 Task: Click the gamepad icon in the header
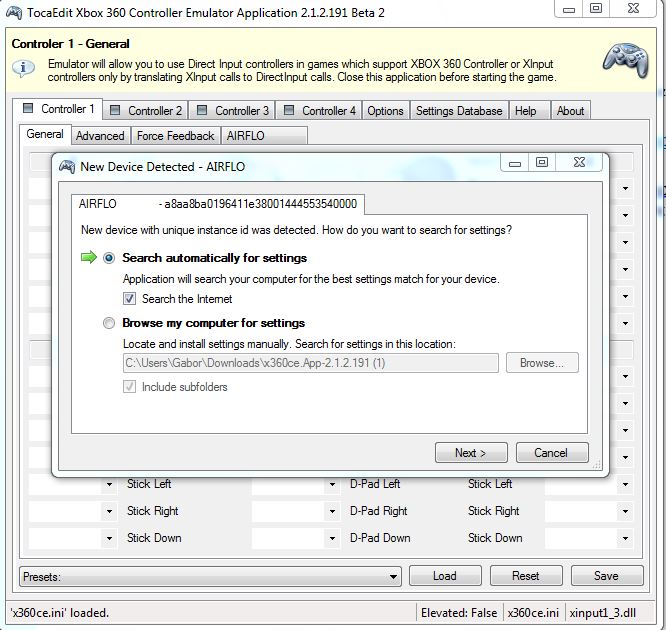625,60
